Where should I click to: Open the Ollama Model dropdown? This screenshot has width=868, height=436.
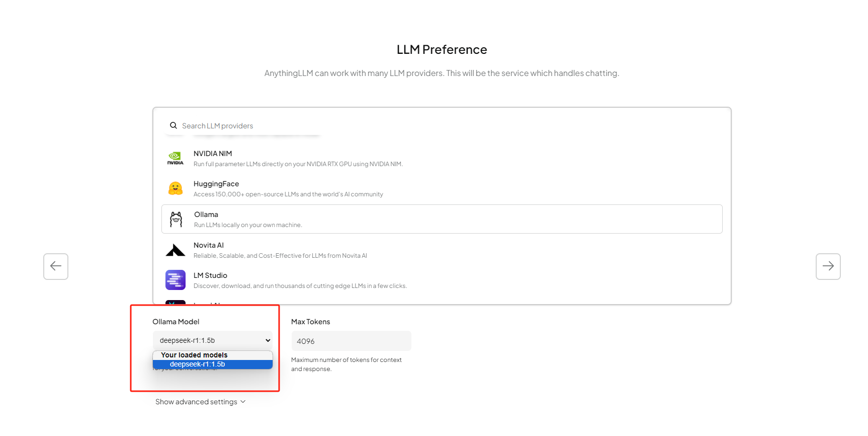point(213,340)
